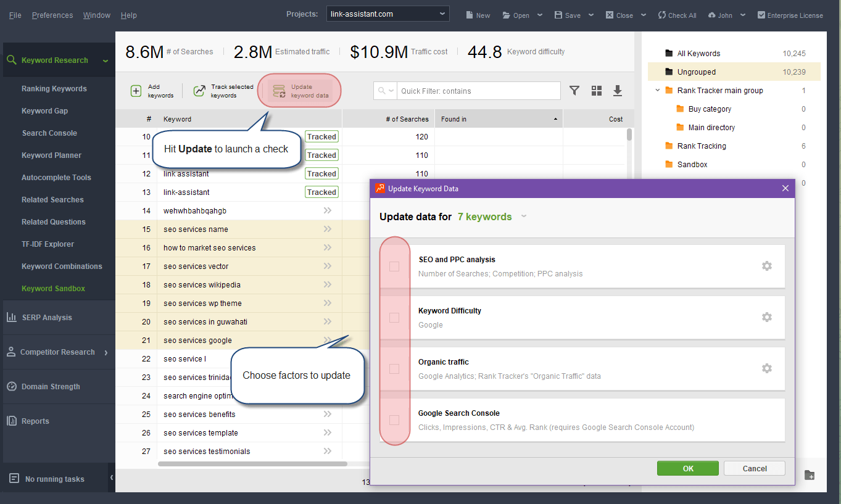Screen dimensions: 841x504
Task: Open the Quick Filter search type dropdown
Action: 386,91
